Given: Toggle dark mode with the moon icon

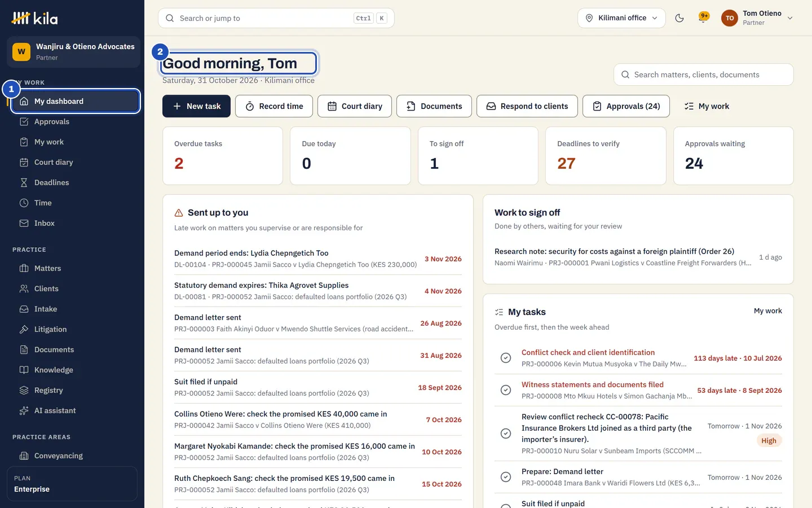Looking at the screenshot, I should pyautogui.click(x=679, y=18).
